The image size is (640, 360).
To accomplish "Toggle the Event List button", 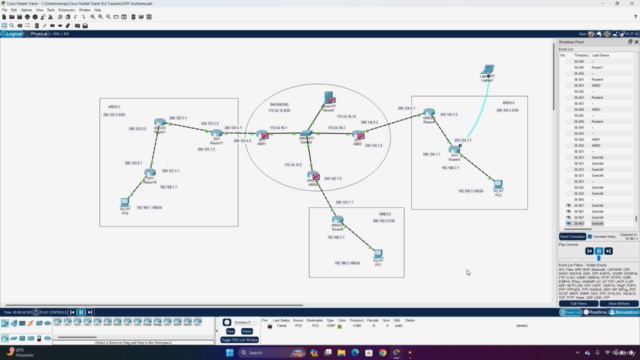I will click(571, 312).
